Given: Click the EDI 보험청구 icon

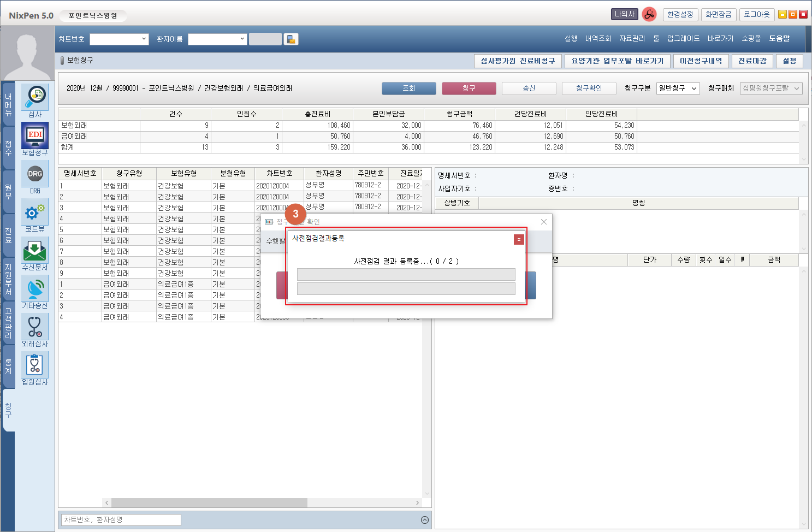Looking at the screenshot, I should 35,135.
